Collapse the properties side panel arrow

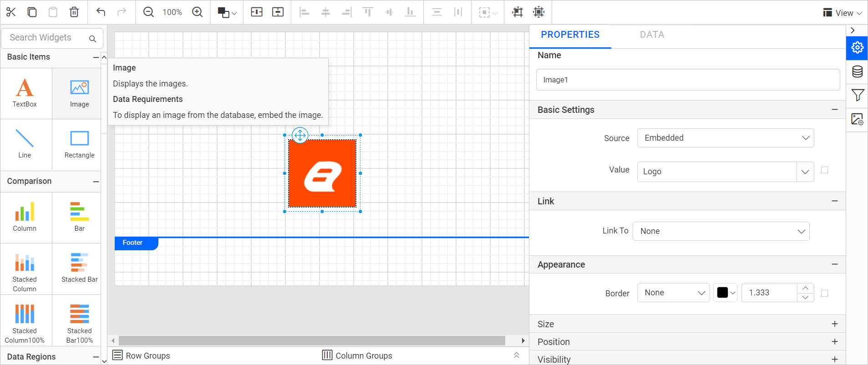[x=853, y=30]
